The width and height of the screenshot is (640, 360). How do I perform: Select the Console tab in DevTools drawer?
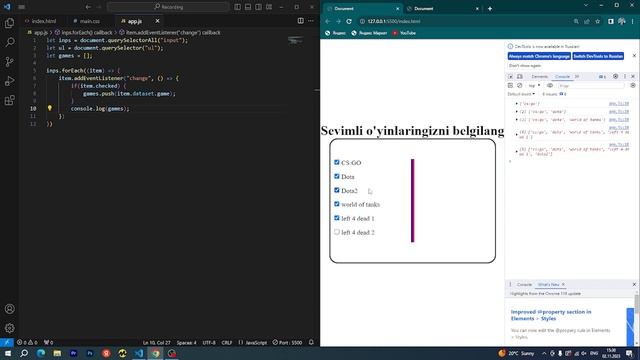(524, 284)
